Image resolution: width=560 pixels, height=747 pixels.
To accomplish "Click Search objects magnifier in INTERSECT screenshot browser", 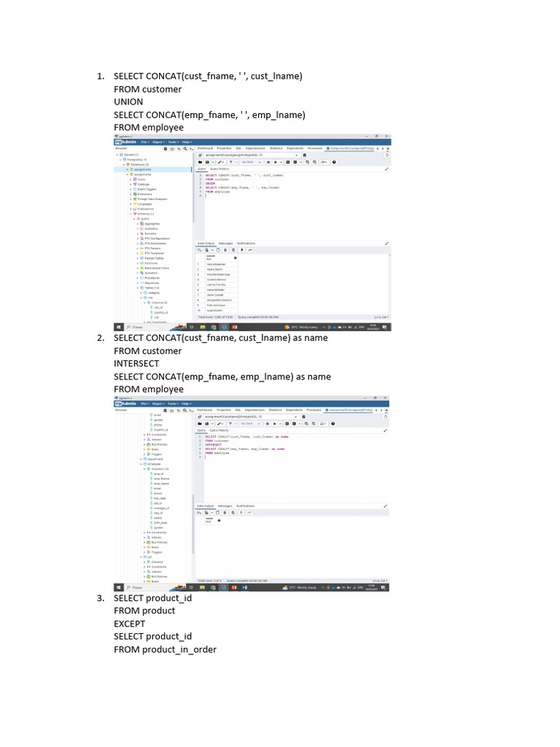I will coord(184,410).
